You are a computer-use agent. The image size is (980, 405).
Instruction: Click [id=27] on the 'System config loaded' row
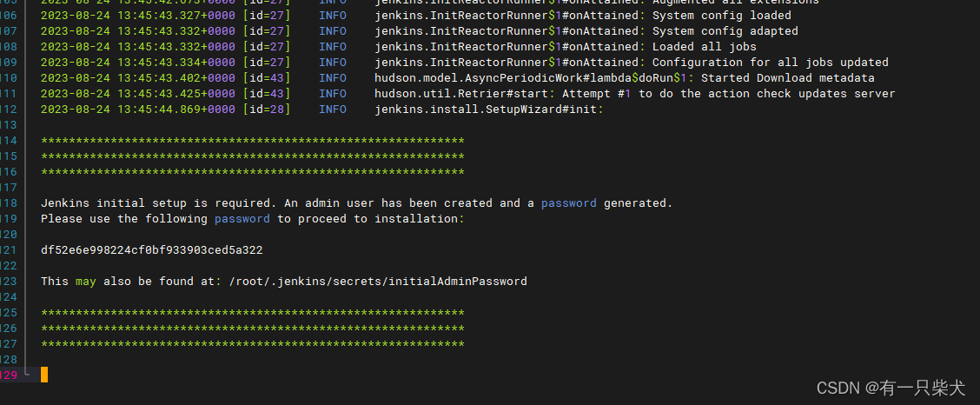point(267,16)
